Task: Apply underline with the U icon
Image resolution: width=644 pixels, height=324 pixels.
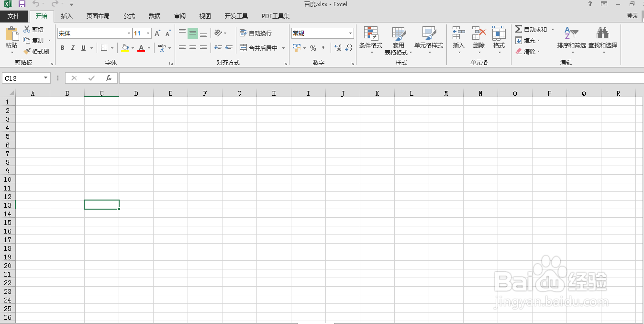Action: pyautogui.click(x=82, y=48)
